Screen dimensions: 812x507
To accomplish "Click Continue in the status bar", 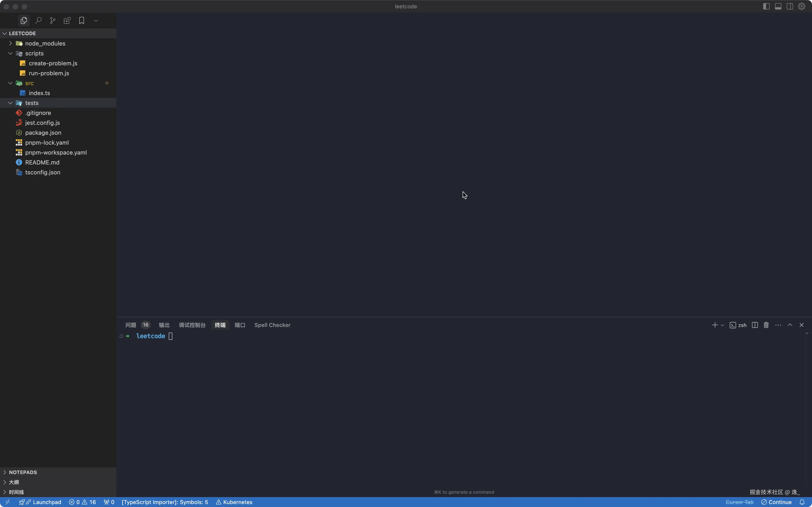I will 776,502.
